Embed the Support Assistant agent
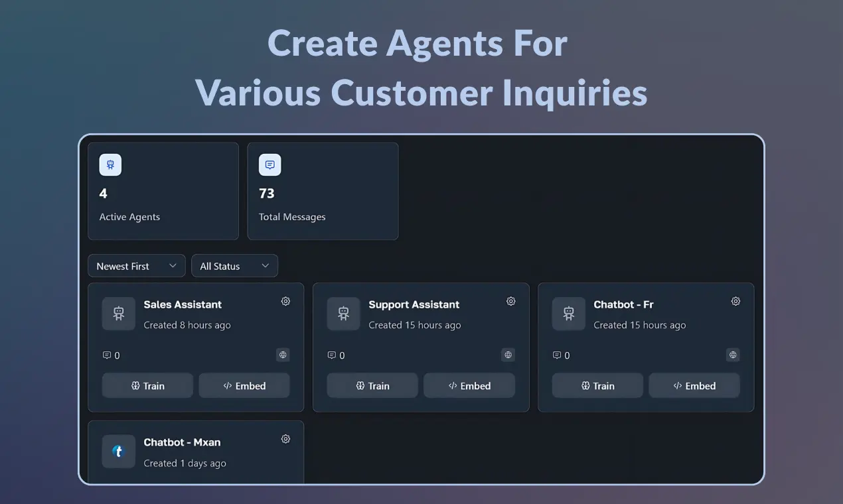Image resolution: width=843 pixels, height=504 pixels. coord(469,385)
